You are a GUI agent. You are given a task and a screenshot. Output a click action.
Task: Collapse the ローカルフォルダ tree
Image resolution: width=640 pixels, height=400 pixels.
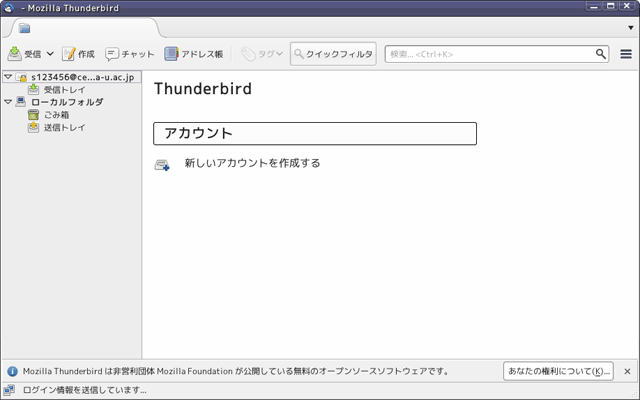coord(8,102)
